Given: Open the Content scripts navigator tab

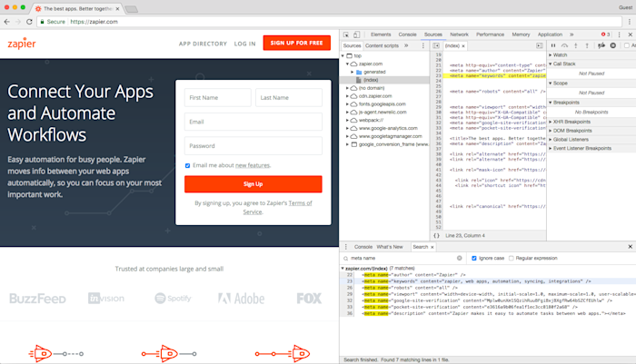Looking at the screenshot, I should pyautogui.click(x=383, y=45).
